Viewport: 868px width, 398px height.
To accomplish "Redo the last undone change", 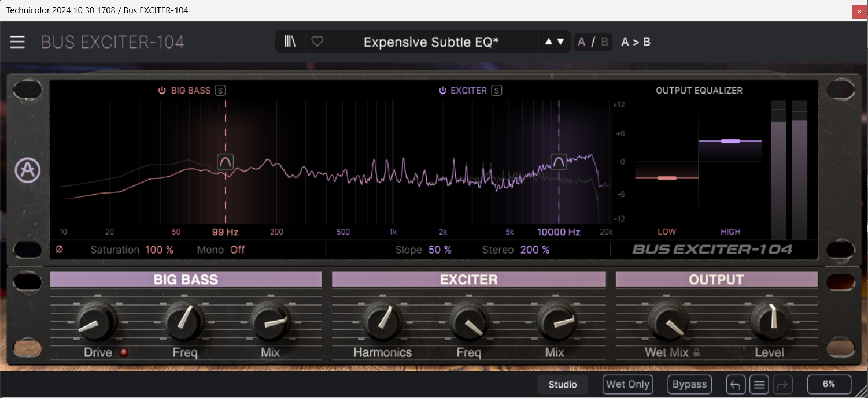I will coord(782,385).
